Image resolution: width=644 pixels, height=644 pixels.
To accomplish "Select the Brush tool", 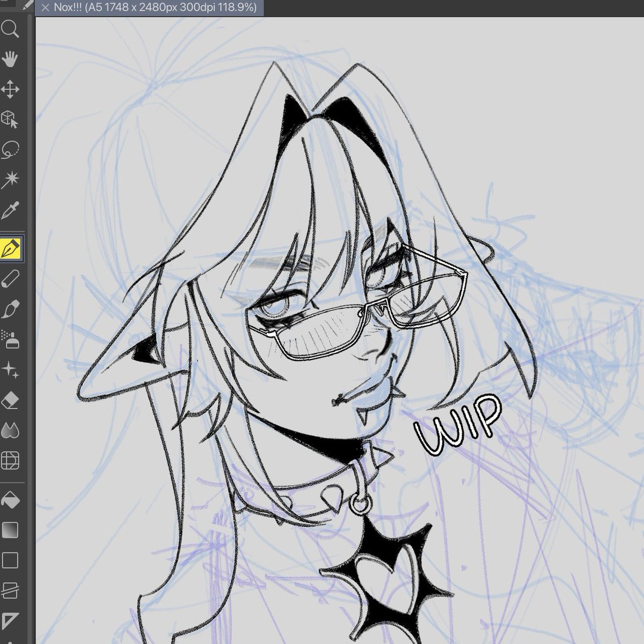I will pyautogui.click(x=10, y=309).
